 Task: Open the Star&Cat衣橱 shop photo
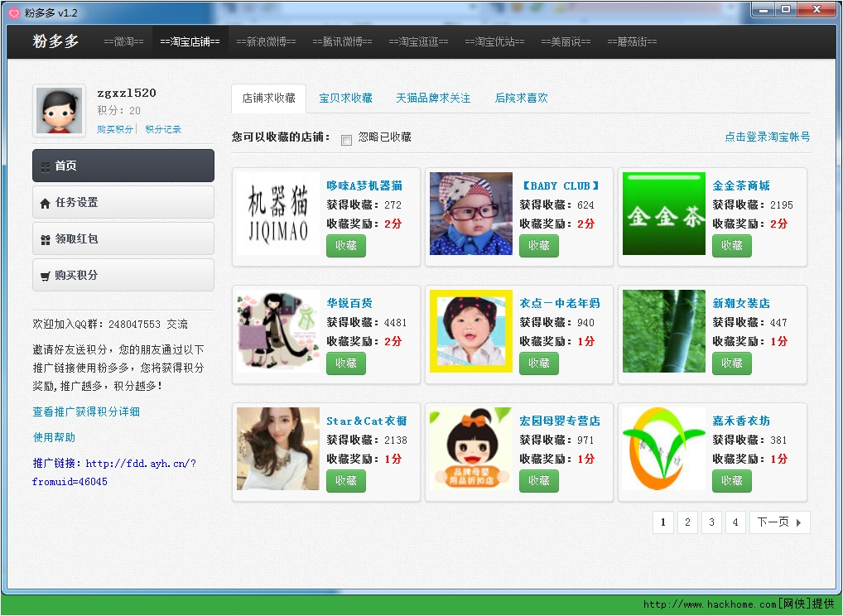278,449
